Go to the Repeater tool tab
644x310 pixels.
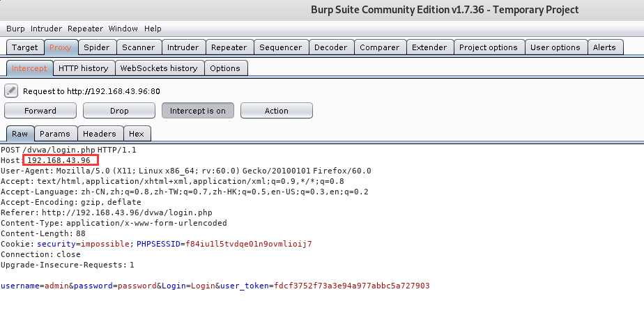[229, 47]
